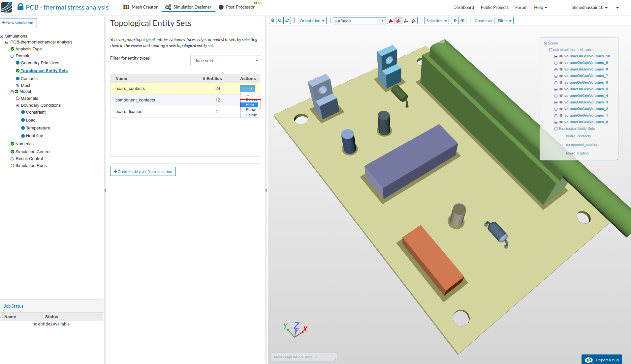
Task: Click the New simulation button
Action: 18,23
